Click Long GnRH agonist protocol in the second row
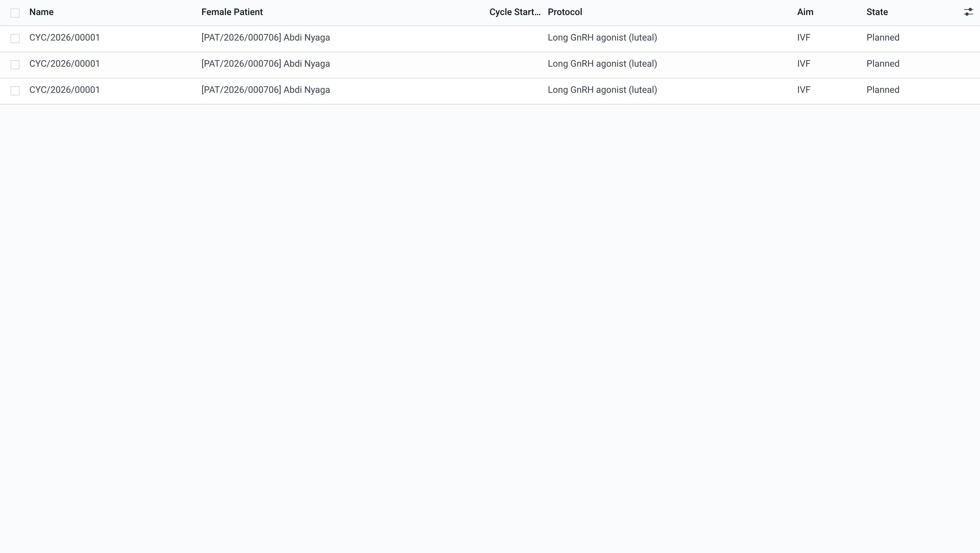The image size is (980, 553). click(x=602, y=63)
